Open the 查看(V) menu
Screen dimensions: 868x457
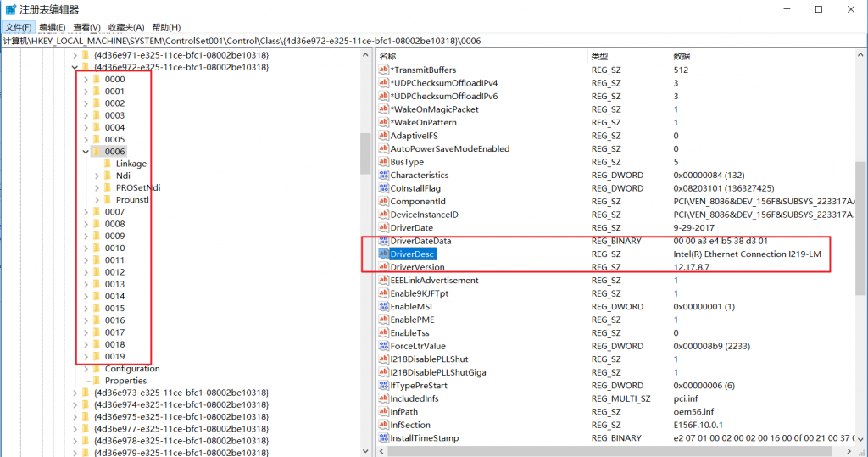87,27
